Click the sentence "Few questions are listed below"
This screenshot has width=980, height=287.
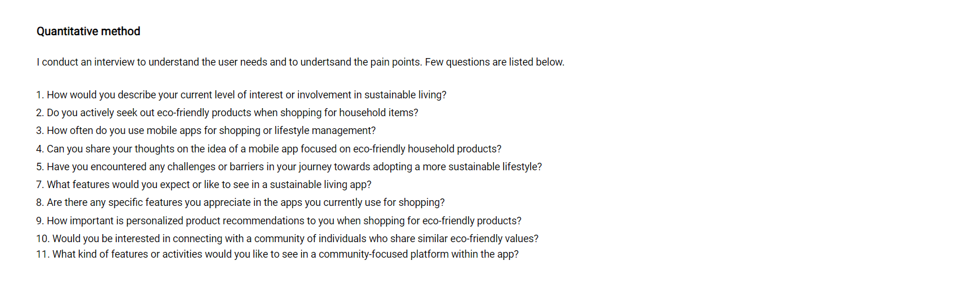(x=494, y=62)
